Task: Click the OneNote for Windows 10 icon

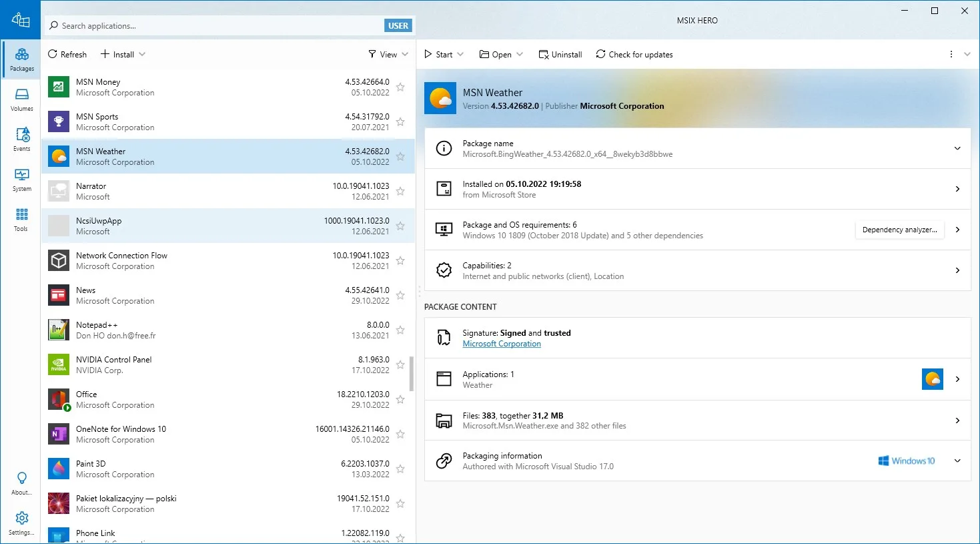Action: (x=59, y=434)
